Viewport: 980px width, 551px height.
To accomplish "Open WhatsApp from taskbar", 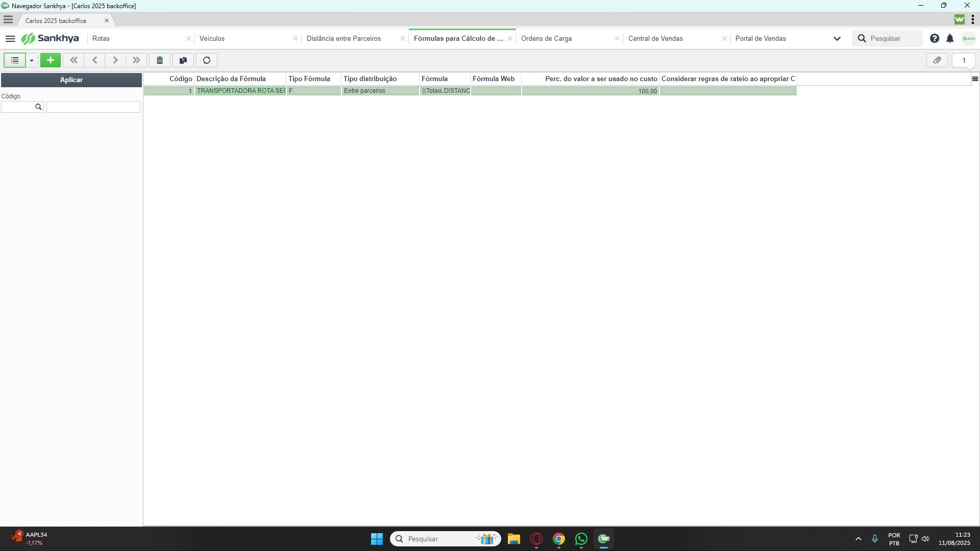I will point(581,539).
